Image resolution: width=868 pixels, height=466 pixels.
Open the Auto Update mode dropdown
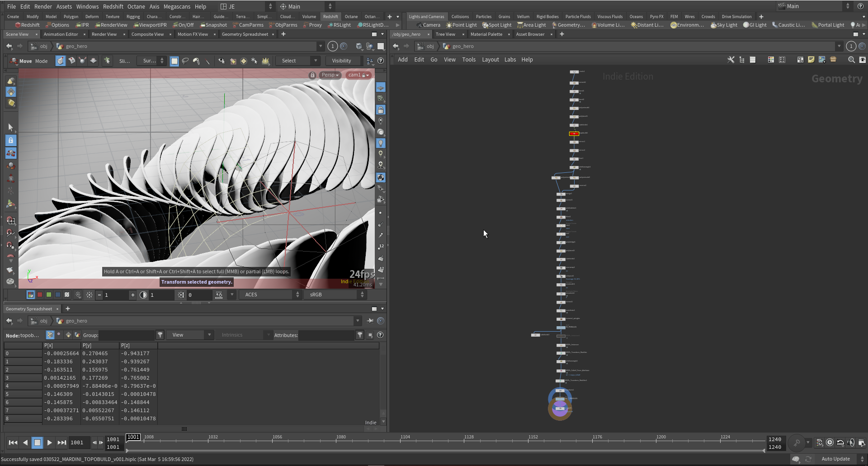tap(842, 459)
